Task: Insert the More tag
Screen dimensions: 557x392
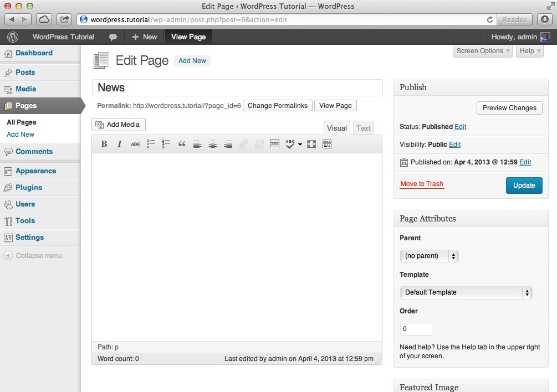Action: [x=274, y=143]
